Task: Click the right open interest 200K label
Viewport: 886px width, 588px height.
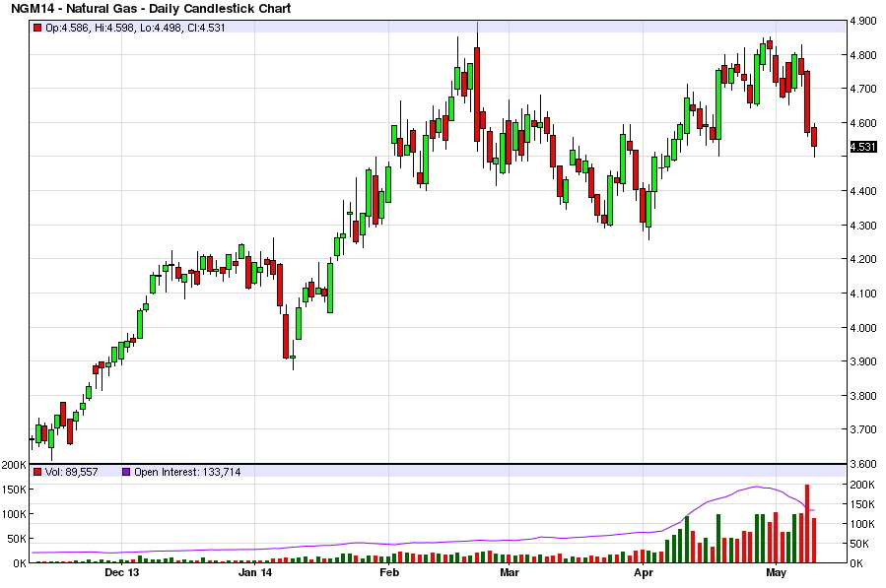Action: point(862,485)
